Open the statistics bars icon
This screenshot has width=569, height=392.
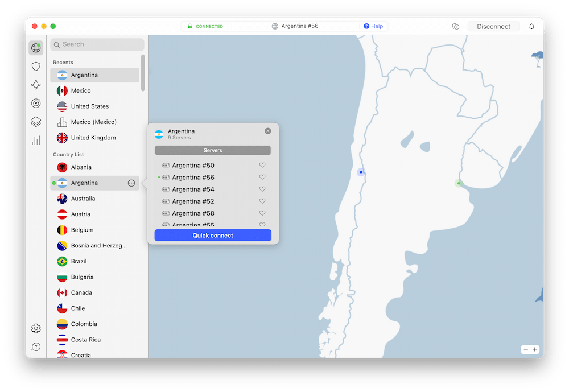(36, 141)
